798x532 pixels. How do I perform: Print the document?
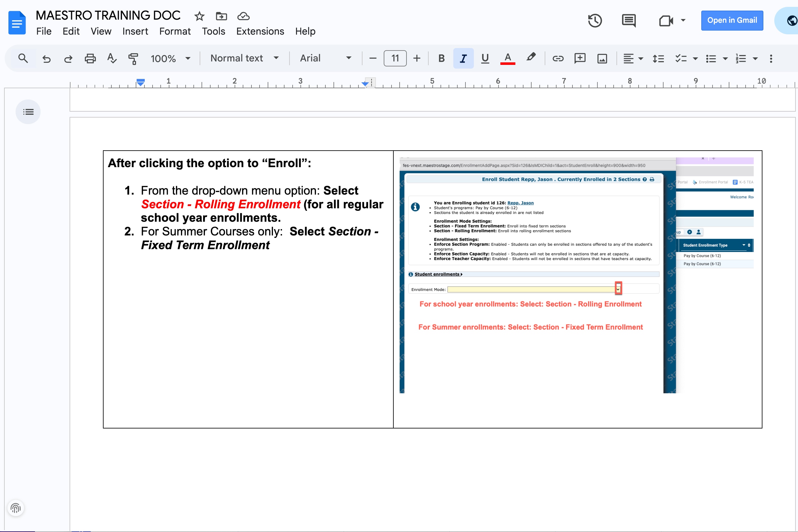pos(90,58)
